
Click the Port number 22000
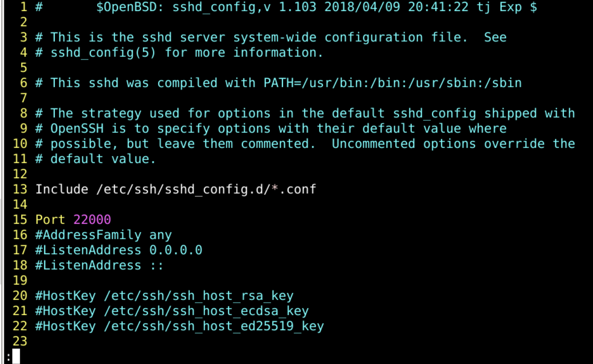pos(92,219)
